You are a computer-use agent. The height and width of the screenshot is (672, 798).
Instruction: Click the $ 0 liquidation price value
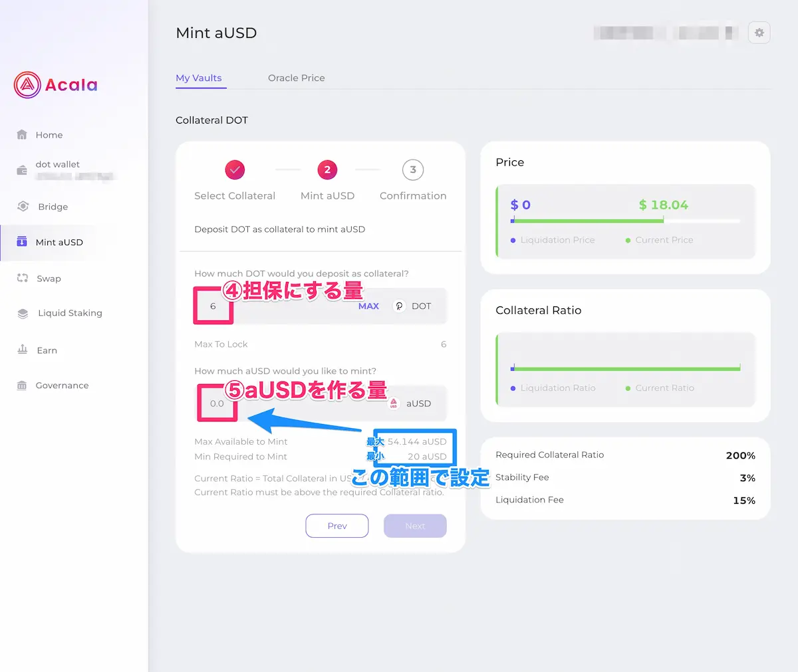tap(520, 205)
